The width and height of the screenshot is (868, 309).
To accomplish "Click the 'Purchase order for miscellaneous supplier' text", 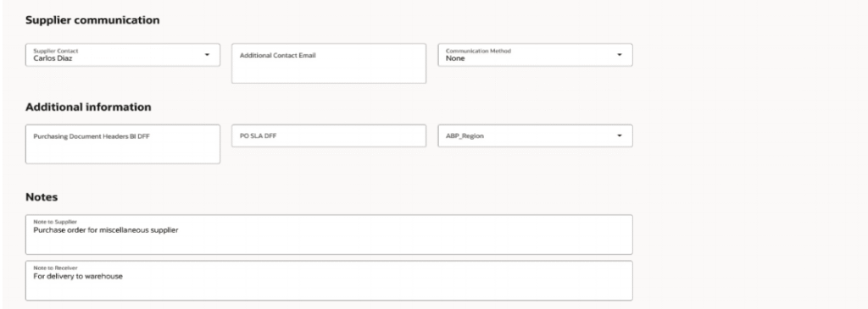I will click(106, 230).
